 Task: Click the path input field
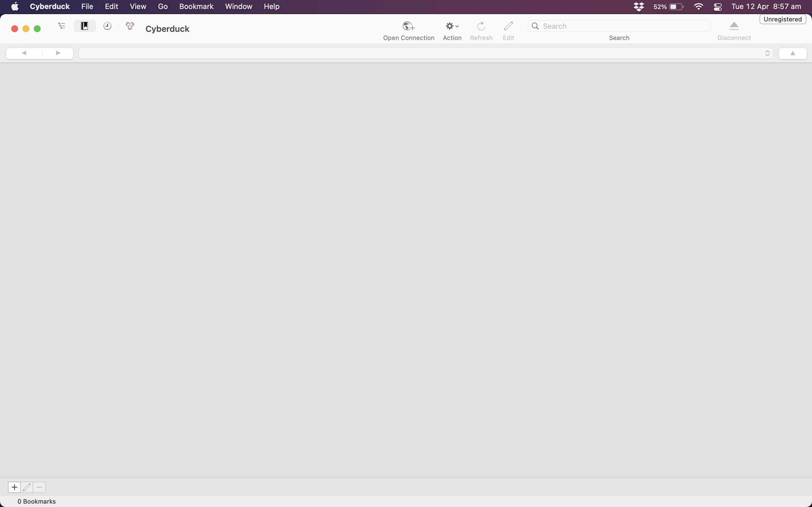(425, 53)
